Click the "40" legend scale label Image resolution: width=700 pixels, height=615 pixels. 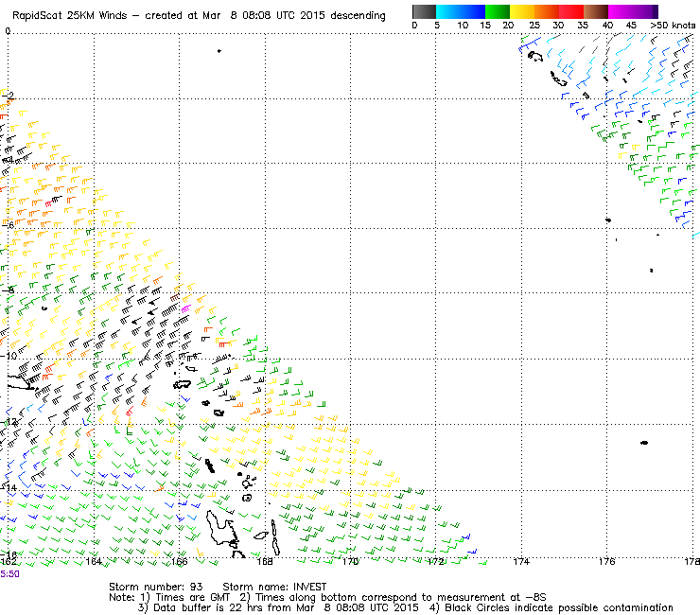[x=607, y=26]
